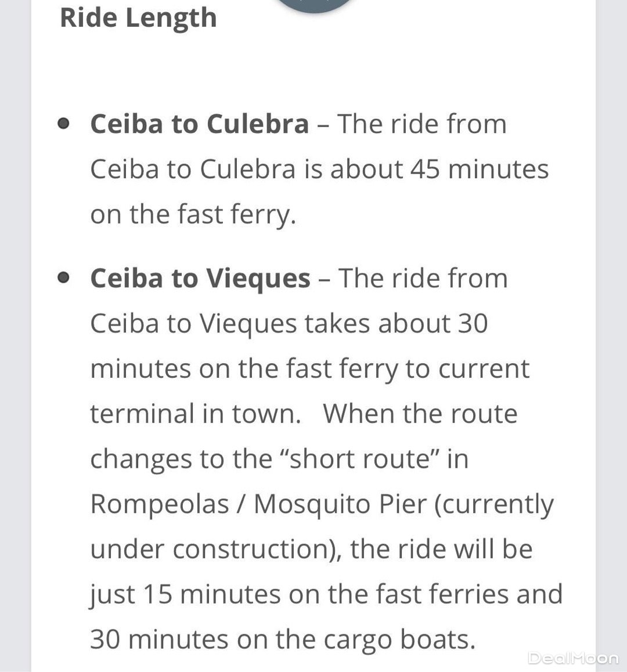Click the "terminal in town." text
The height and width of the screenshot is (672, 627).
tap(196, 414)
